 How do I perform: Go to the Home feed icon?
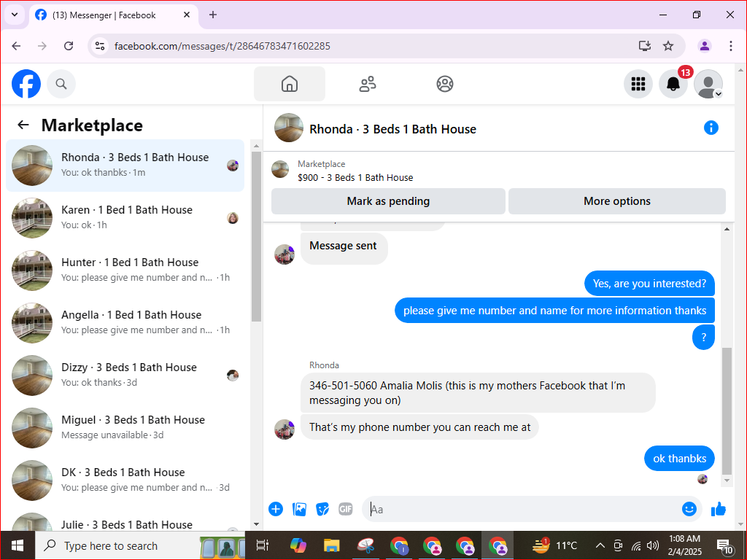click(289, 84)
